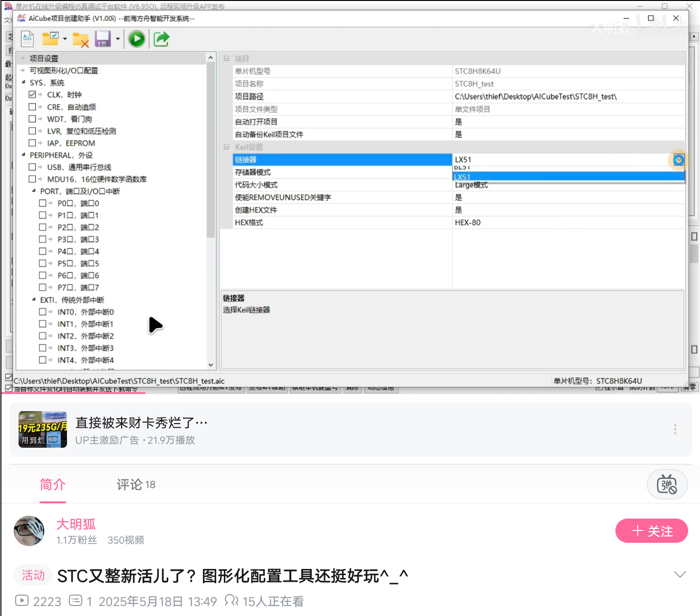Viewport: 700px width, 616px height.
Task: Open the 大明狐 uploader name link
Action: pos(76,524)
